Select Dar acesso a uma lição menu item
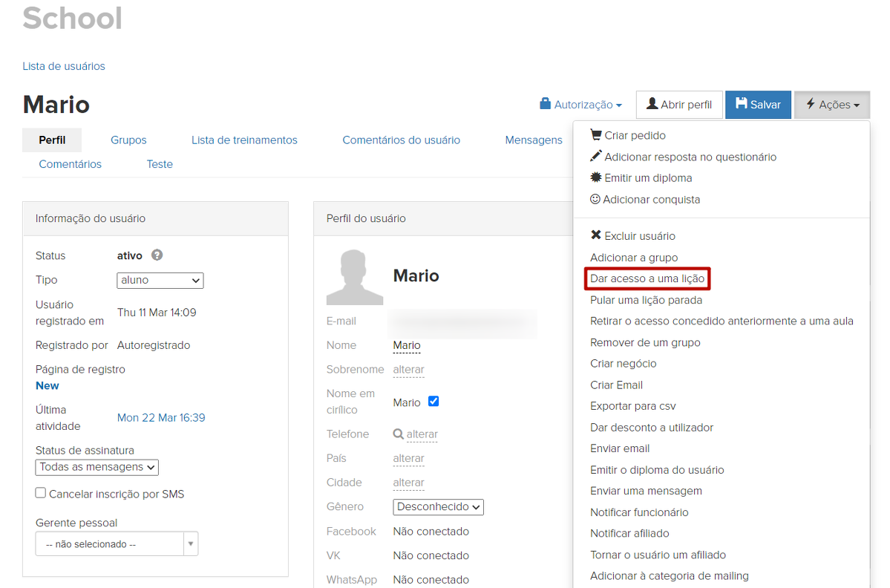 [647, 278]
